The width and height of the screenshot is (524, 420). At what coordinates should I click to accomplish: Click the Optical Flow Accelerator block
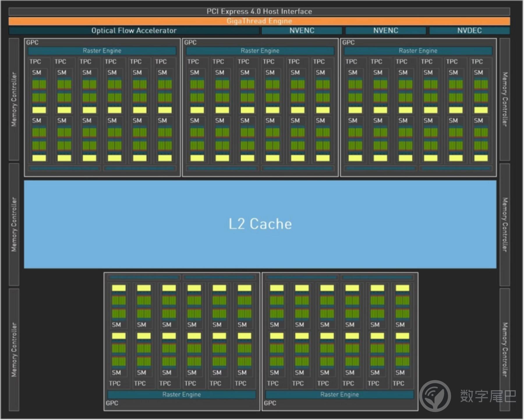coord(134,31)
